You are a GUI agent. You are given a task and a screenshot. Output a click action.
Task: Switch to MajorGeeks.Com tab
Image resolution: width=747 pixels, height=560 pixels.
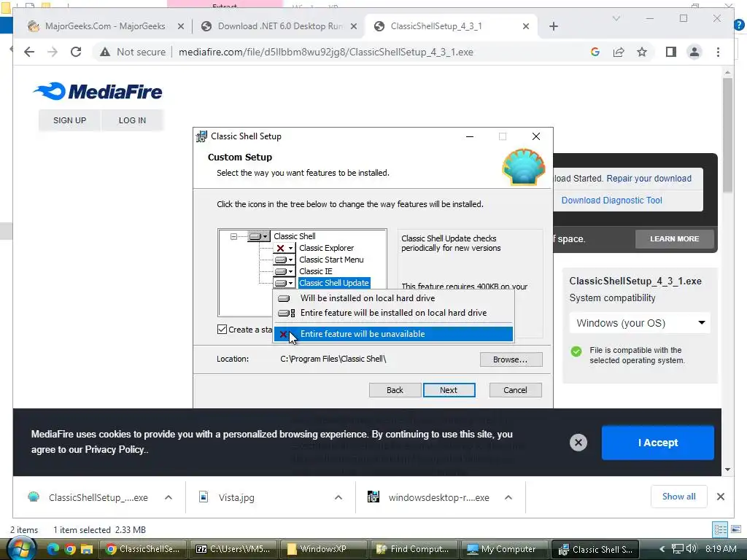coord(105,26)
